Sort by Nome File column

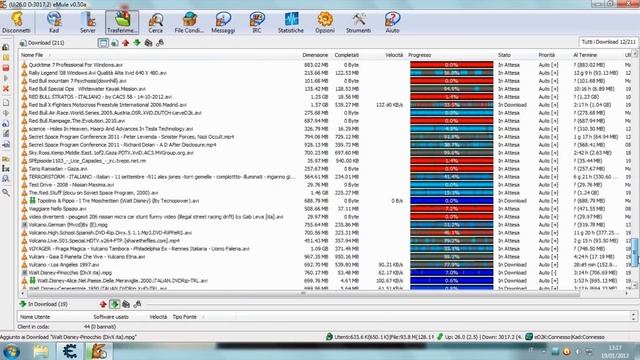[x=32, y=55]
